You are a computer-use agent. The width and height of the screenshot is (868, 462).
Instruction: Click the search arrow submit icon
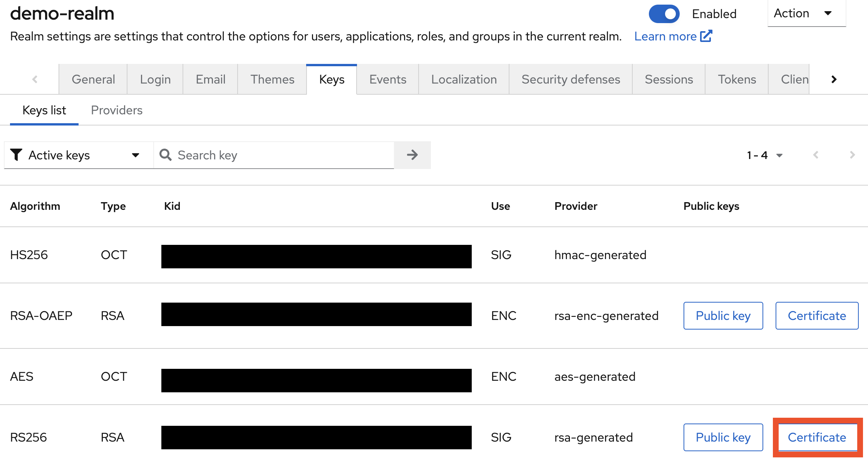pyautogui.click(x=412, y=155)
